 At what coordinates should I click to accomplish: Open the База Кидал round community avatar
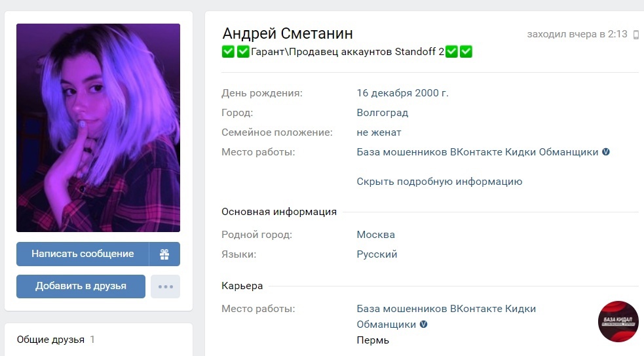pos(618,321)
